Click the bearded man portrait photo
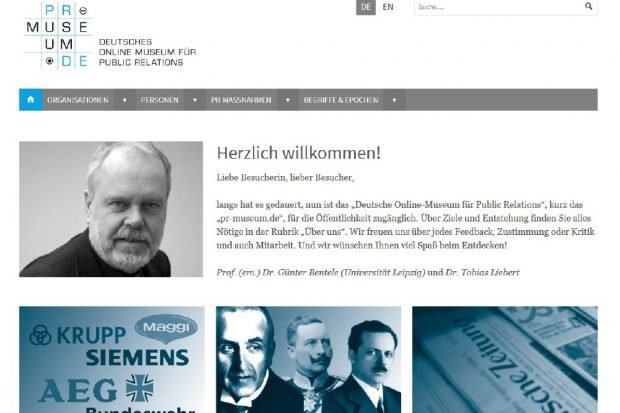This screenshot has width=620, height=413. [111, 209]
